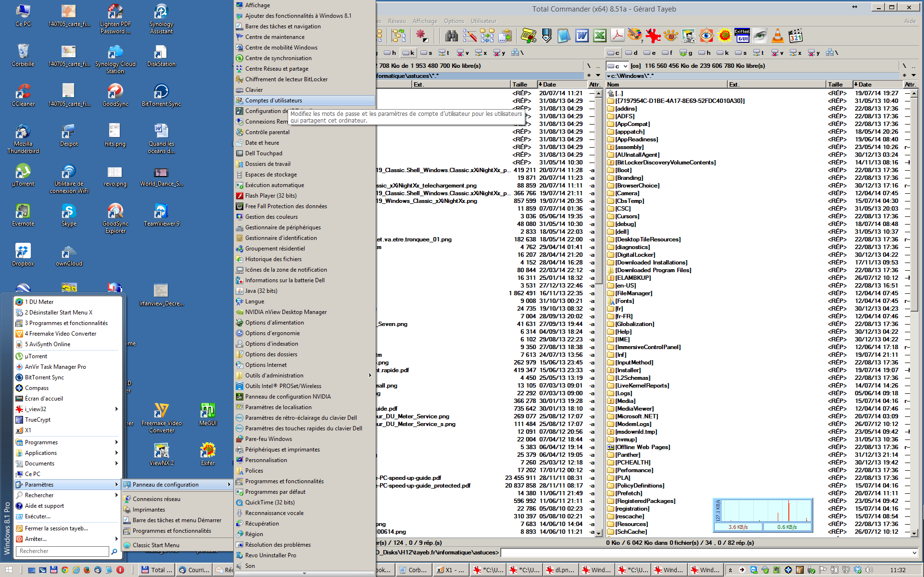Click the binoculars search icon in Total Commander toolbar
924x577 pixels.
click(x=451, y=36)
